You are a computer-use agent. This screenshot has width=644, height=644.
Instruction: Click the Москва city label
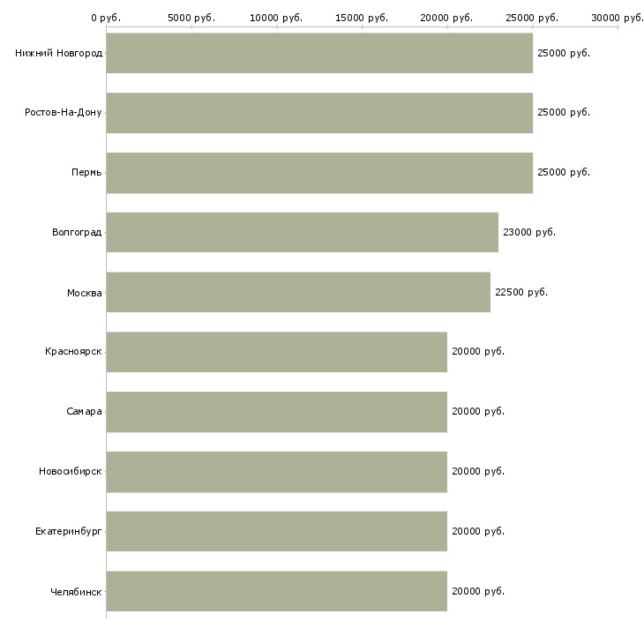[x=85, y=293]
